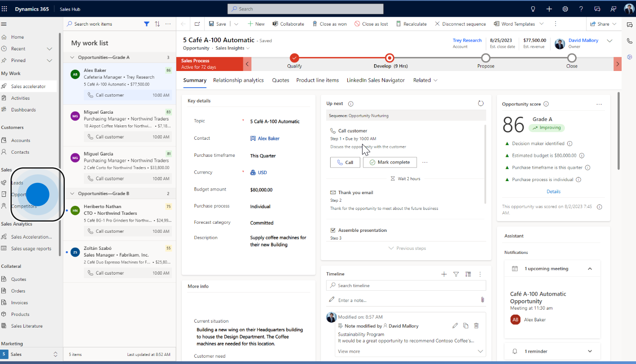Open Opportunity score more options ellipsis
636x364 pixels.
pos(599,104)
